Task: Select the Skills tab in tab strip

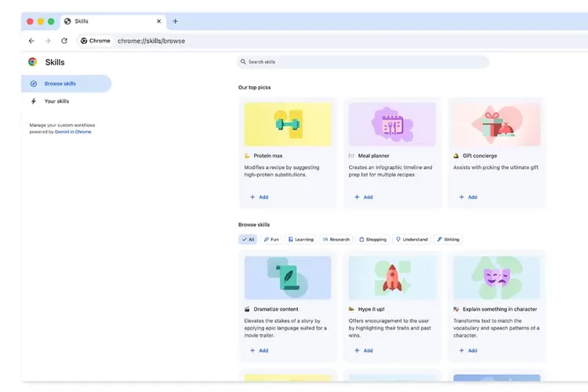Action: [114, 21]
